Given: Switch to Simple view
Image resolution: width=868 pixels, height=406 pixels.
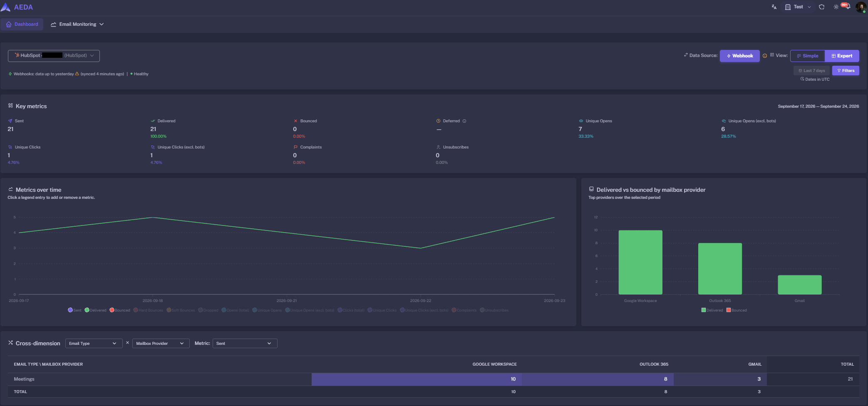Looking at the screenshot, I should [808, 56].
